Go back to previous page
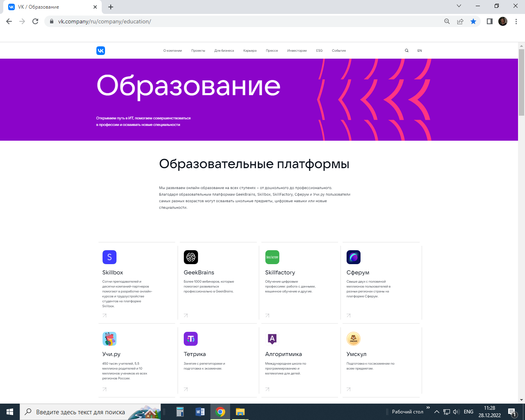 (9, 21)
